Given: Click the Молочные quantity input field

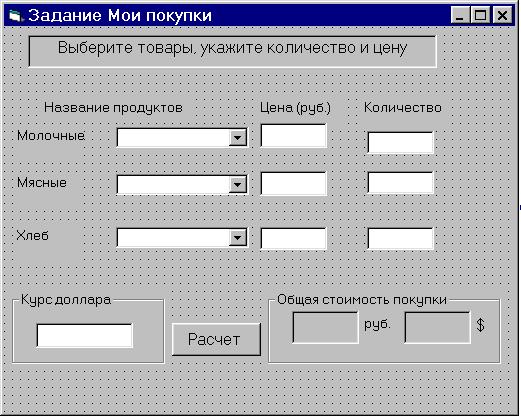Looking at the screenshot, I should pos(400,142).
